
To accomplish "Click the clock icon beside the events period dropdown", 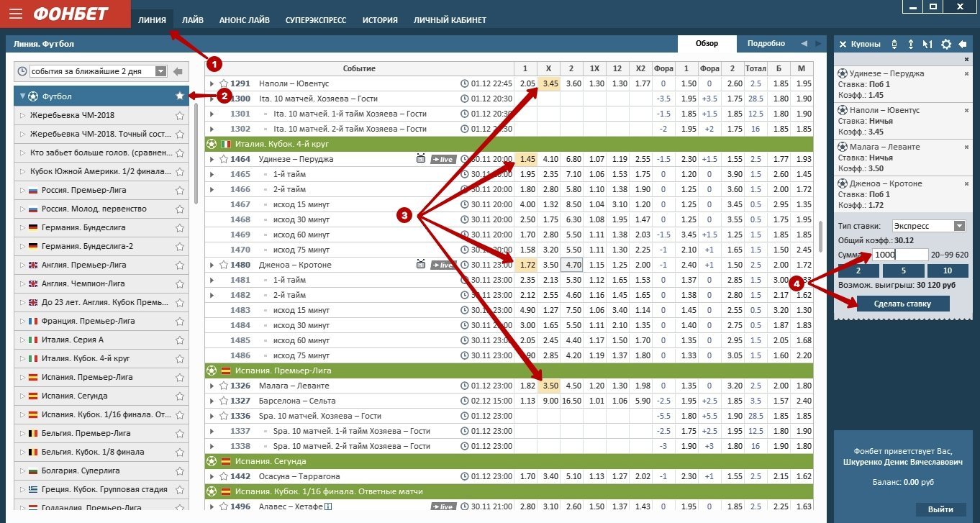I will (22, 71).
